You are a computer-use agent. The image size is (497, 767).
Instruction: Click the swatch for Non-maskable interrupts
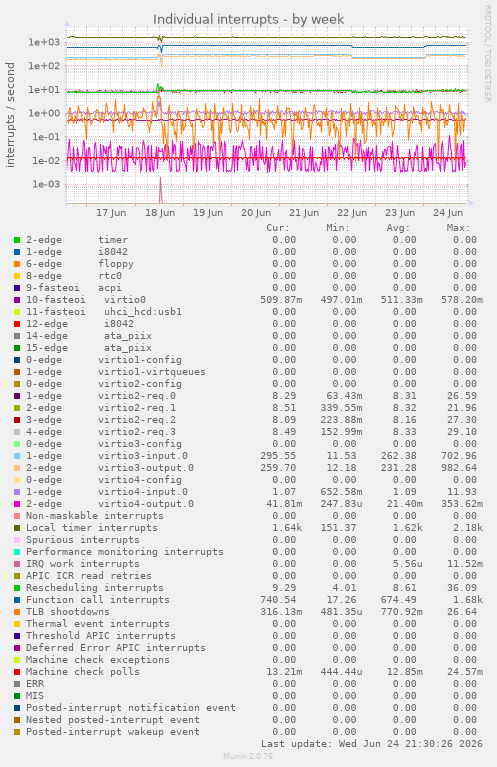click(17, 516)
